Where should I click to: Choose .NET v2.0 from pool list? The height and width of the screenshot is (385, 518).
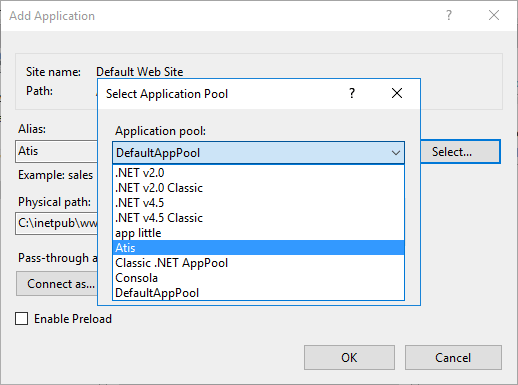click(x=259, y=173)
